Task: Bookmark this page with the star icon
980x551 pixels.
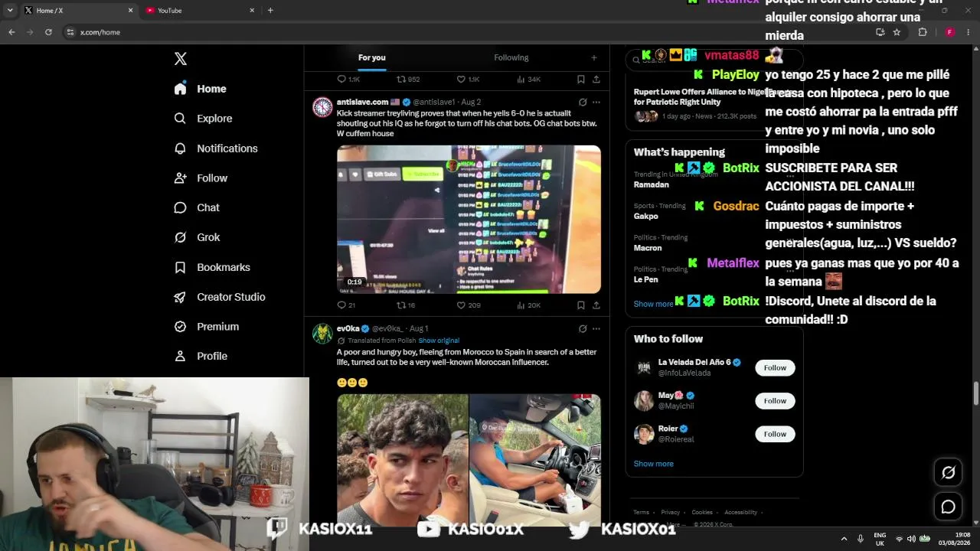Action: pyautogui.click(x=897, y=32)
